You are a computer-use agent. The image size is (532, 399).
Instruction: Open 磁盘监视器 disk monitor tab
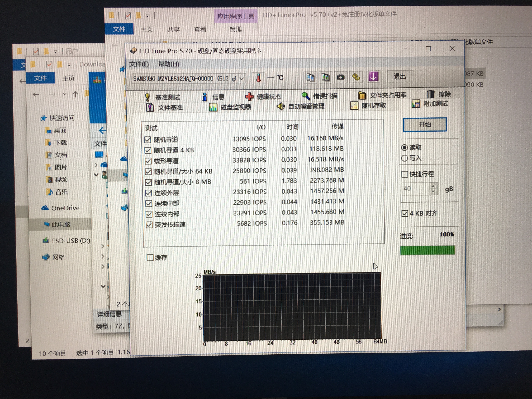pyautogui.click(x=230, y=107)
